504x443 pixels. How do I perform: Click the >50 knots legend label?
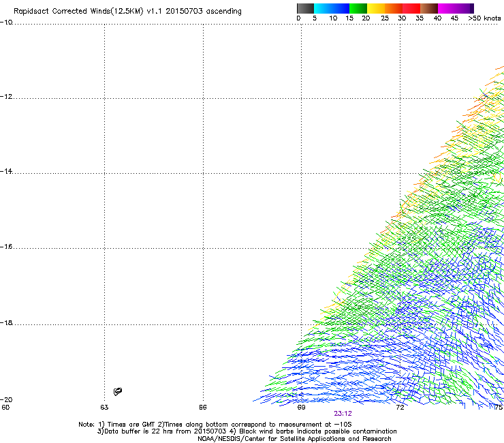click(484, 18)
